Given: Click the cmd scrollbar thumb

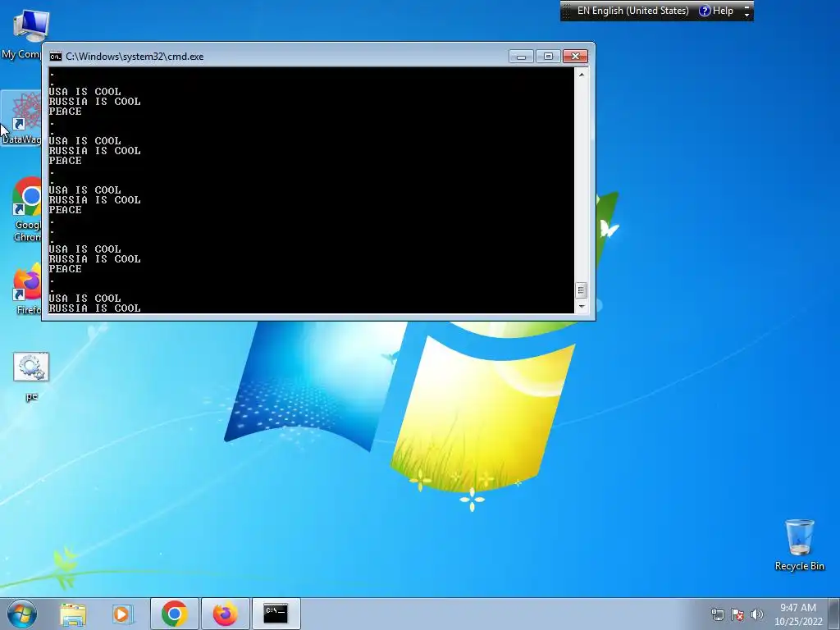Looking at the screenshot, I should pyautogui.click(x=582, y=290).
